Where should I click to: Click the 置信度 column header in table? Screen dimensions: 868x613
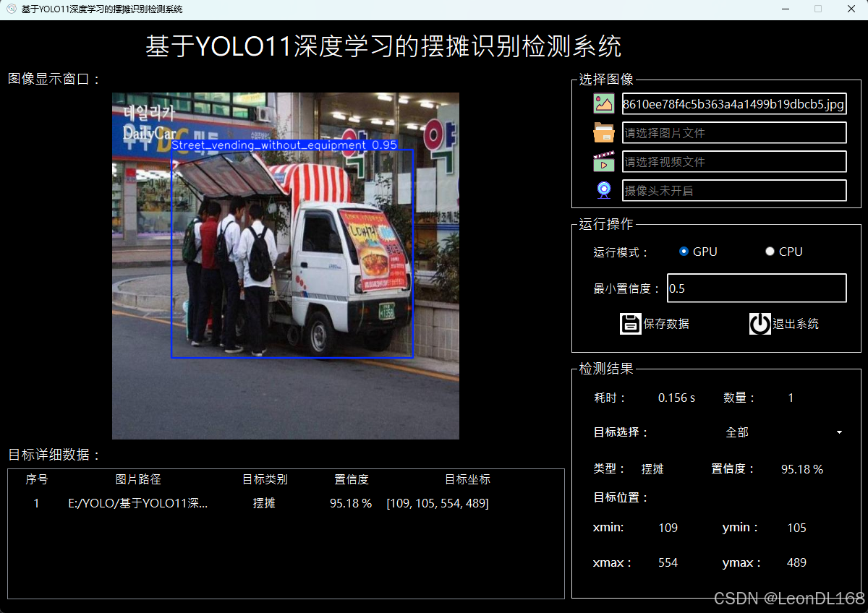coord(352,479)
